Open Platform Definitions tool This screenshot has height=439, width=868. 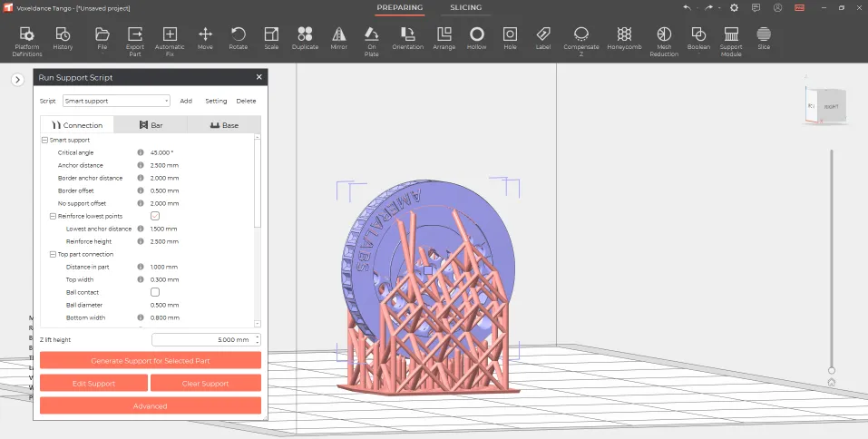tap(27, 41)
